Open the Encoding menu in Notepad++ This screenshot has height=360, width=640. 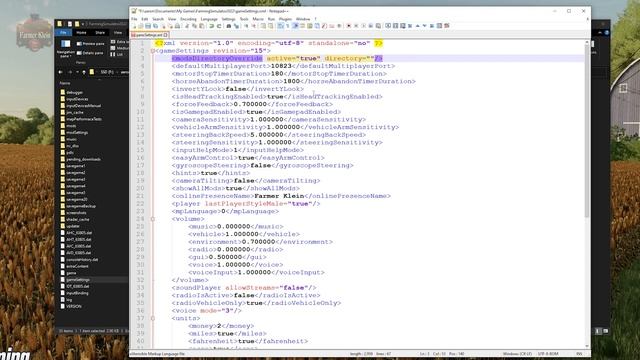tap(188, 19)
